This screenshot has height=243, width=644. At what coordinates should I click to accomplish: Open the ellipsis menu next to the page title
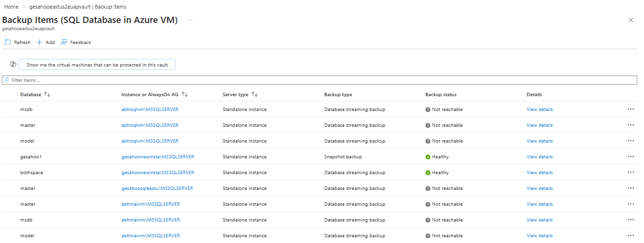[190, 20]
